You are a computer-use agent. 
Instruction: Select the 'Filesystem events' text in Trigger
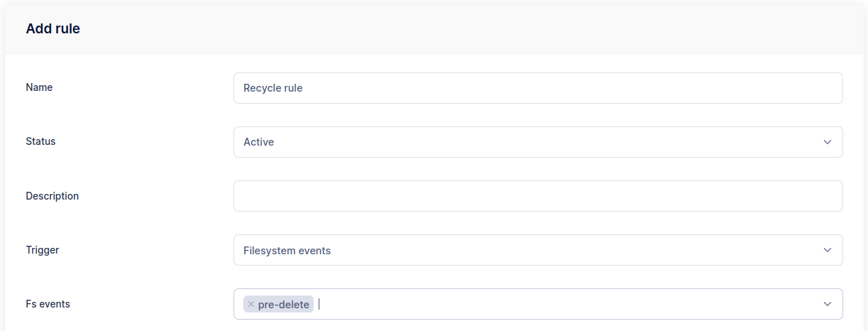[x=287, y=250]
